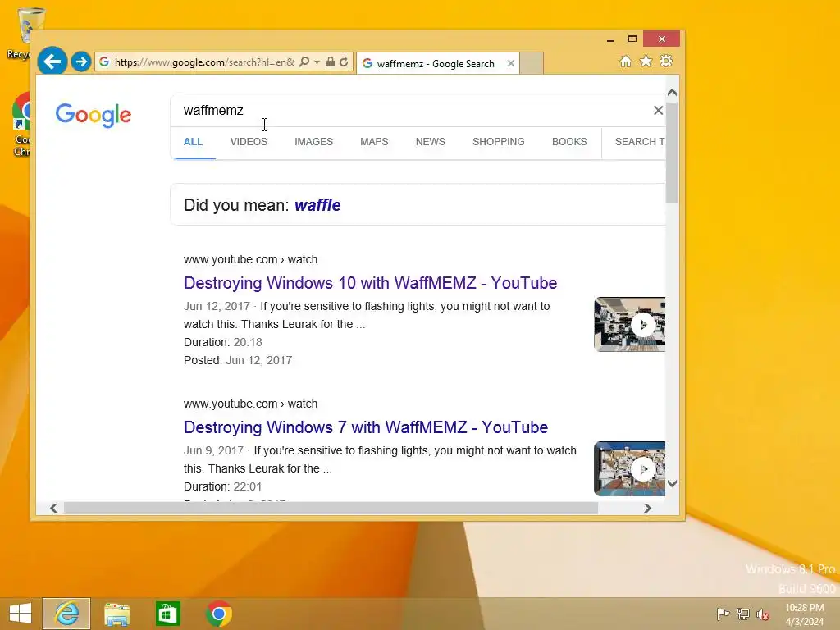The width and height of the screenshot is (840, 630).
Task: Switch to IMAGES results tab
Action: click(313, 142)
